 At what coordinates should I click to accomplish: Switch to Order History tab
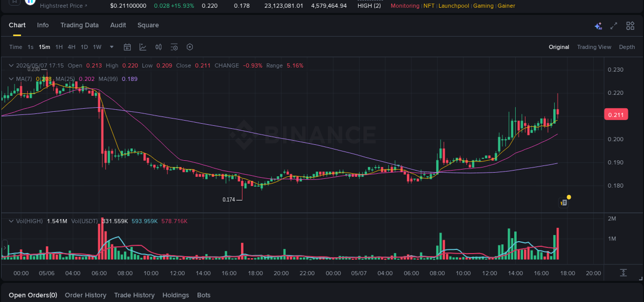(x=86, y=295)
